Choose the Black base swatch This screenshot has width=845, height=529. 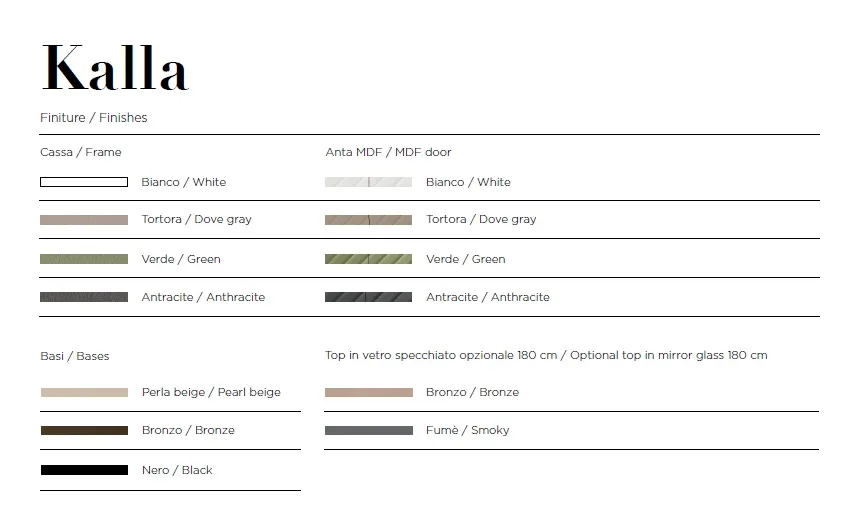tap(85, 470)
